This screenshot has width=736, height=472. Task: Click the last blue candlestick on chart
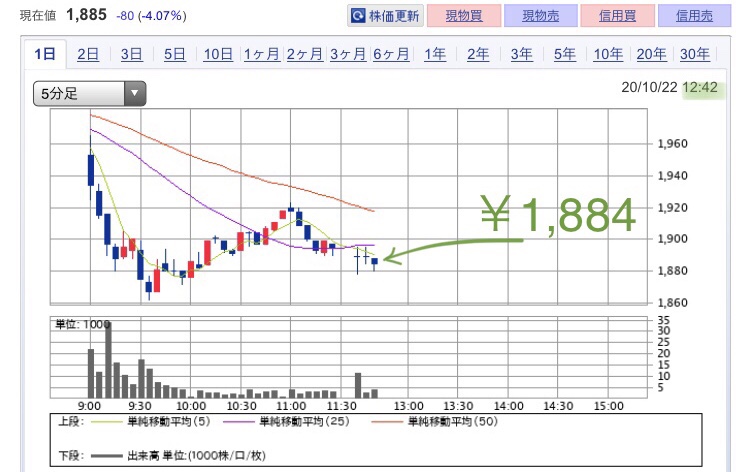coord(375,262)
